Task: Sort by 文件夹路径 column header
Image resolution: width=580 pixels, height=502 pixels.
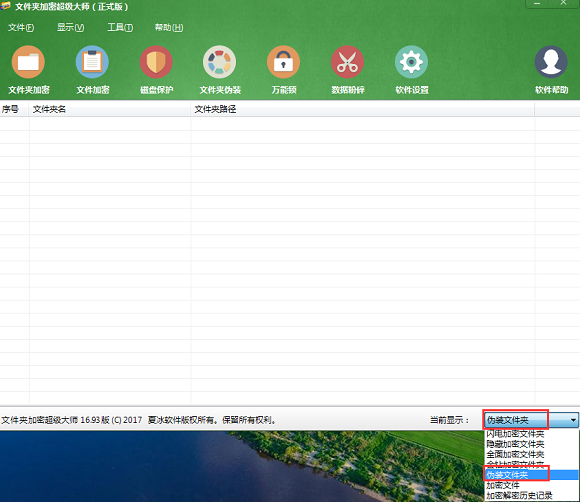Action: click(362, 109)
